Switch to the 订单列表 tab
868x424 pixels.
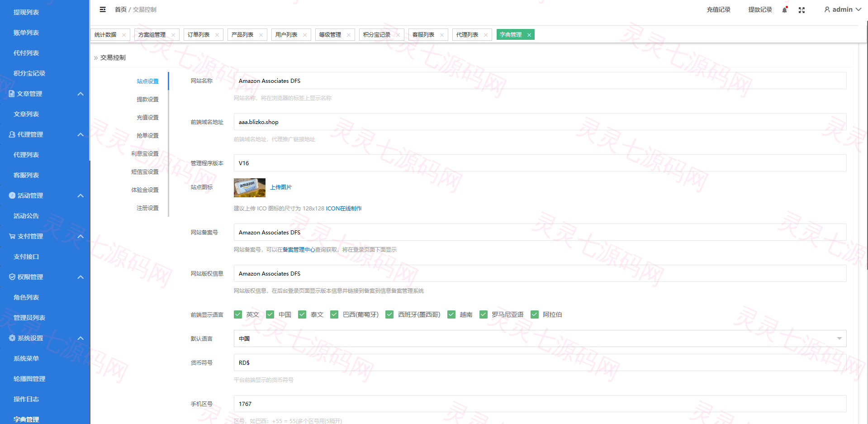[199, 35]
